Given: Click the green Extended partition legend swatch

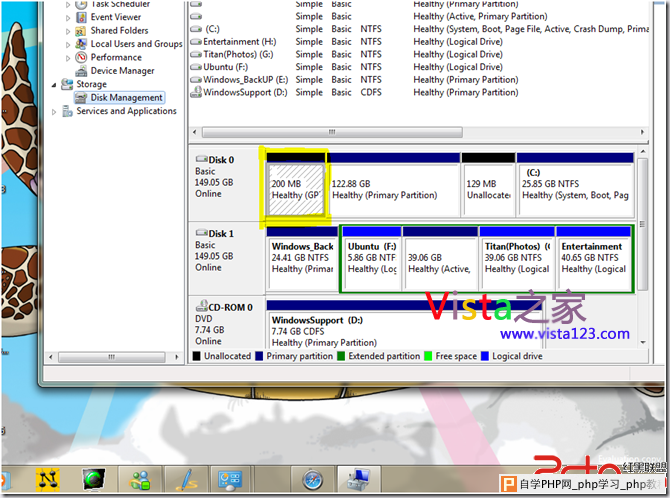Looking at the screenshot, I should click(341, 356).
